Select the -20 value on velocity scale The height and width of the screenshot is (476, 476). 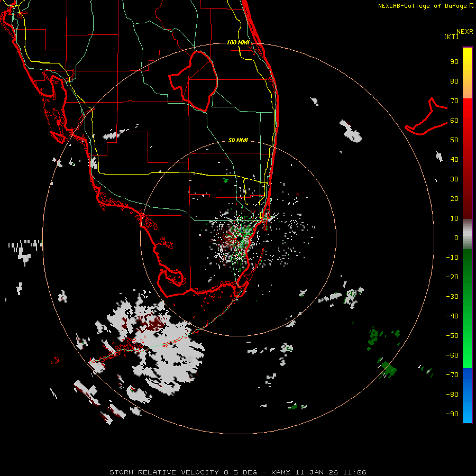tap(452, 277)
